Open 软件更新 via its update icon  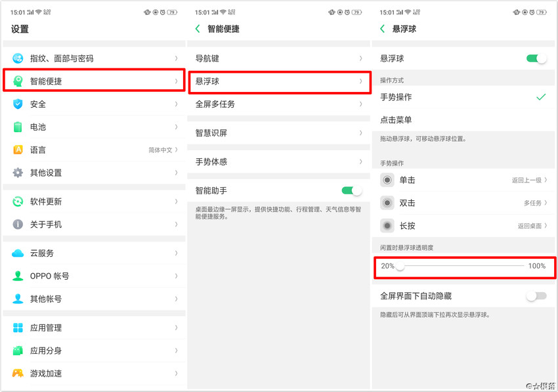click(18, 201)
